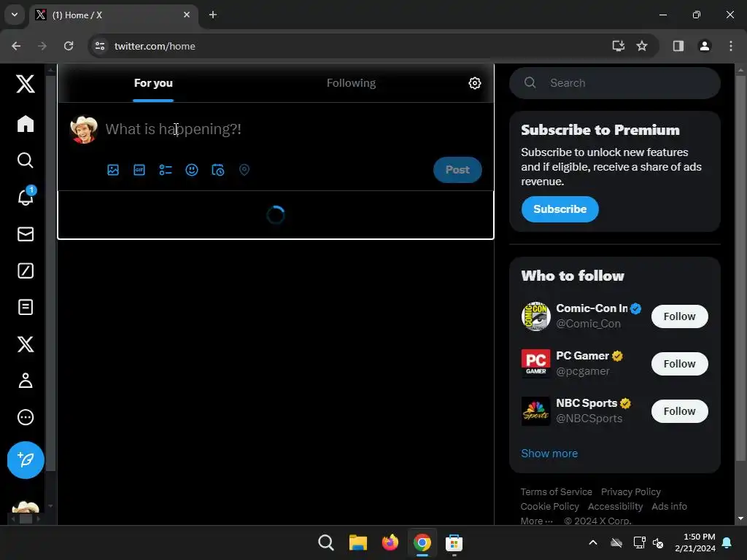This screenshot has width=747, height=560.
Task: Open Messages envelope icon
Action: [x=26, y=234]
